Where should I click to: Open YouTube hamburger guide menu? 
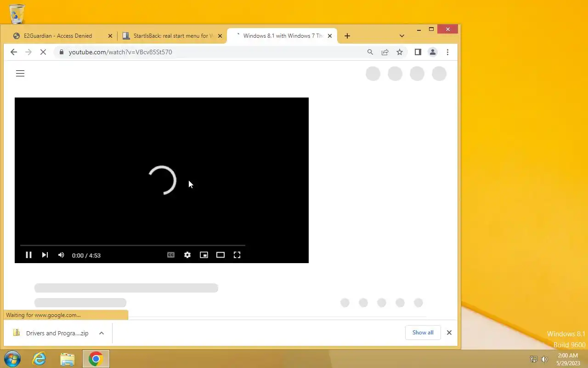pyautogui.click(x=20, y=74)
